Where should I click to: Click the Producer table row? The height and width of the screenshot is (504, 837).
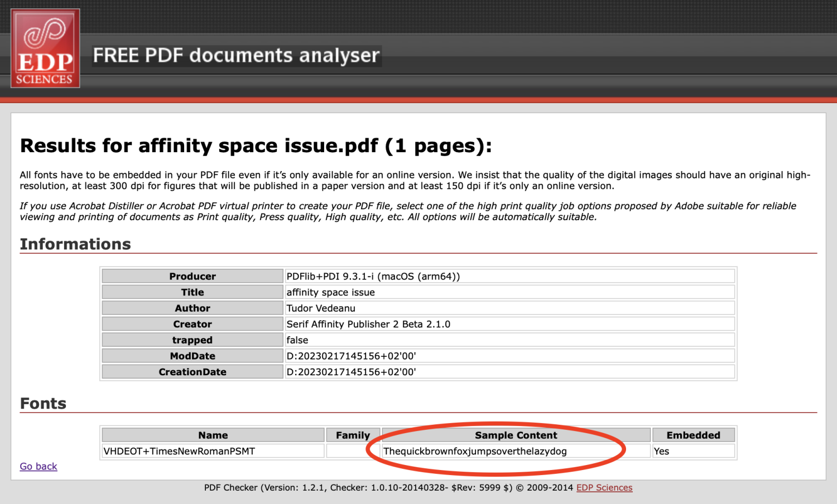pos(193,275)
